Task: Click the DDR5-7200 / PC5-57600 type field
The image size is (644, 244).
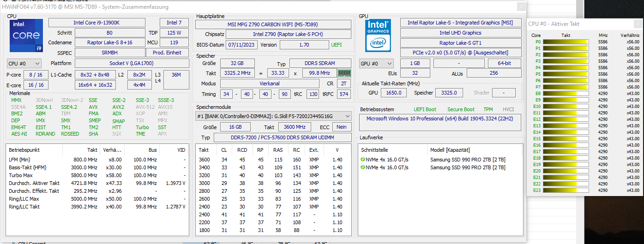Action: pyautogui.click(x=283, y=137)
